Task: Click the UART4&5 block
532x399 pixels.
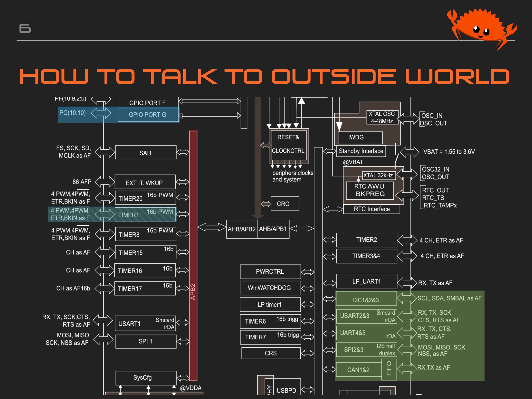Action: pos(367,333)
